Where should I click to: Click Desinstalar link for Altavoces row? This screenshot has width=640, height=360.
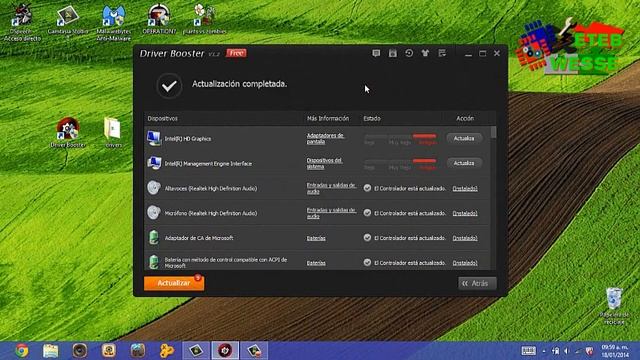(465, 189)
